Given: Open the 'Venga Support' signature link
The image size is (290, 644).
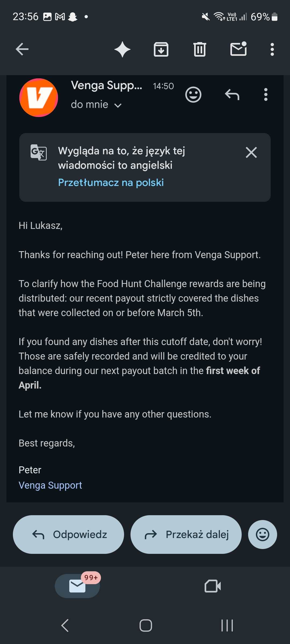Looking at the screenshot, I should pyautogui.click(x=50, y=485).
